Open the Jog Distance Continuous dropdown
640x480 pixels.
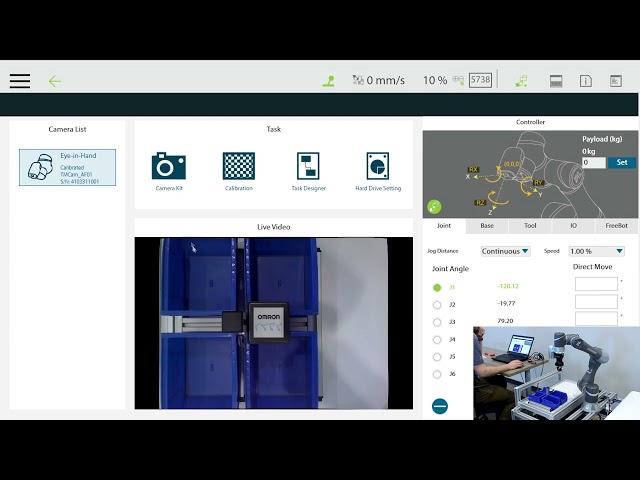(x=505, y=251)
